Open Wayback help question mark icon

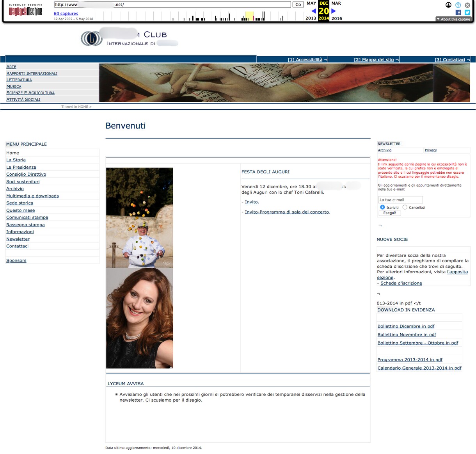point(458,5)
